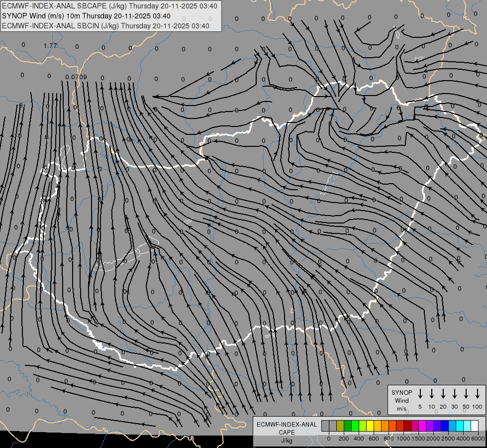Click the wind legend arrow above 30
The image size is (487, 448).
tap(454, 394)
